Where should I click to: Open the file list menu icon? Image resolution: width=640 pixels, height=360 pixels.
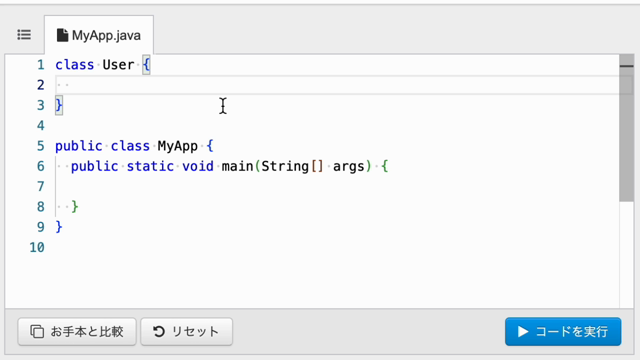tap(24, 35)
